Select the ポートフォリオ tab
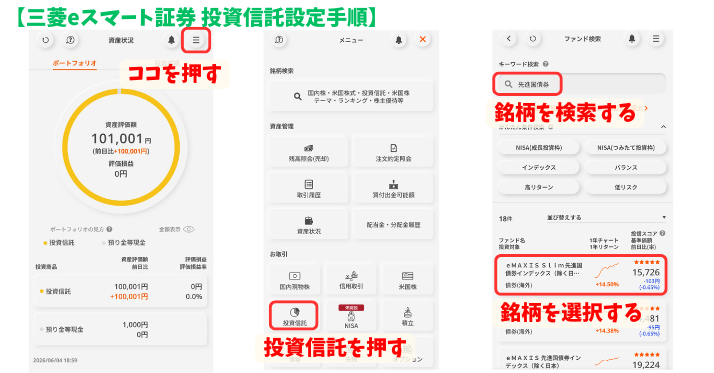 point(75,63)
